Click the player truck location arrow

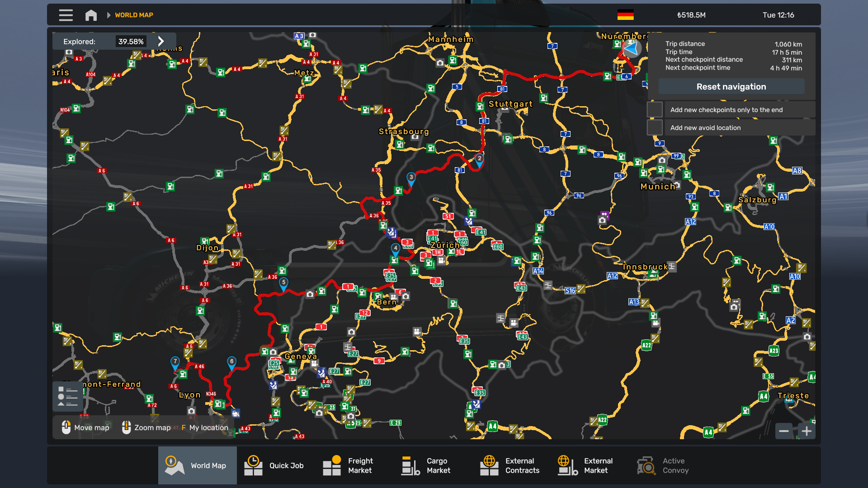pyautogui.click(x=631, y=48)
